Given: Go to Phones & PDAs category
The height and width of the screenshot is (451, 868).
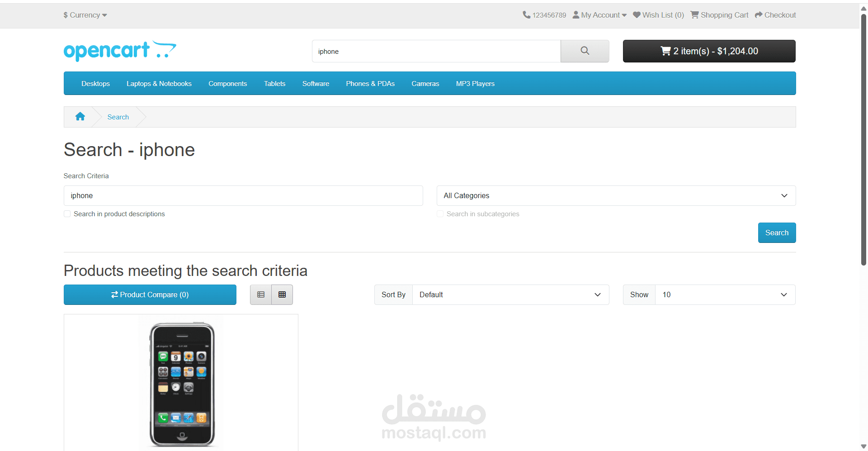Looking at the screenshot, I should coord(370,84).
